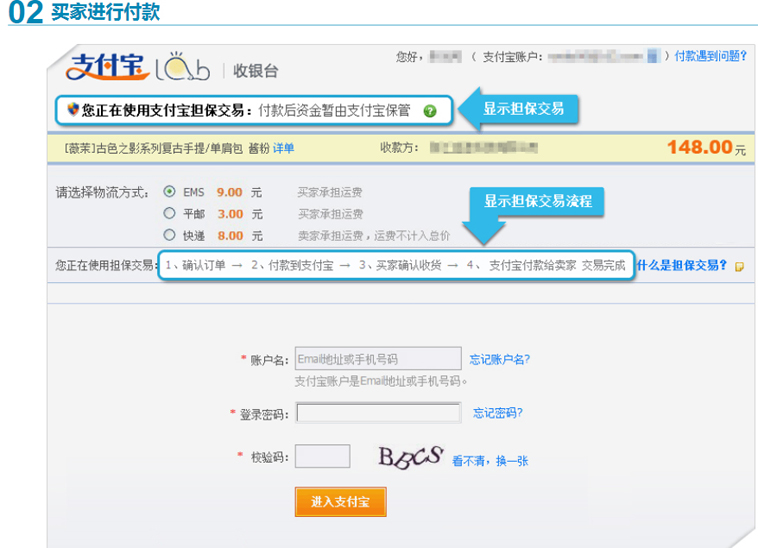Image resolution: width=758 pixels, height=548 pixels.
Task: Click the BBCS captcha image
Action: (x=410, y=457)
